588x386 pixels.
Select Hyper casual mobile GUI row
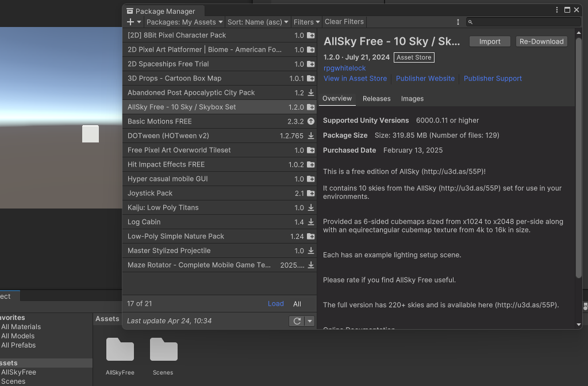coord(220,179)
